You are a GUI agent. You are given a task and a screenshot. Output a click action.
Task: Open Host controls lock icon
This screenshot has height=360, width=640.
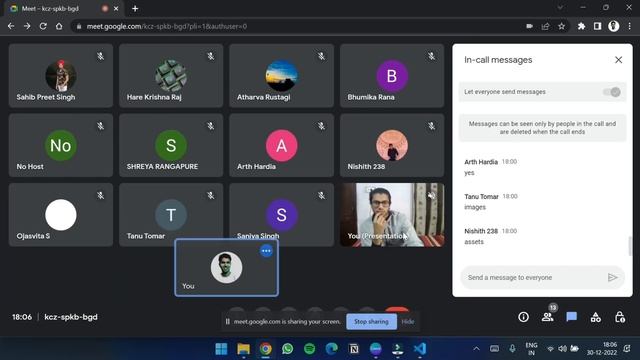(x=620, y=317)
